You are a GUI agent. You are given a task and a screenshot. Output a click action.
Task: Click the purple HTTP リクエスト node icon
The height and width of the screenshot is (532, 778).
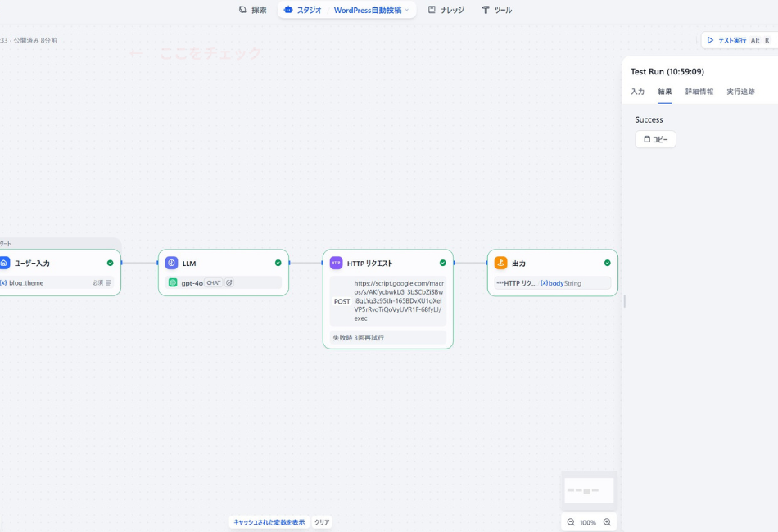(x=335, y=263)
